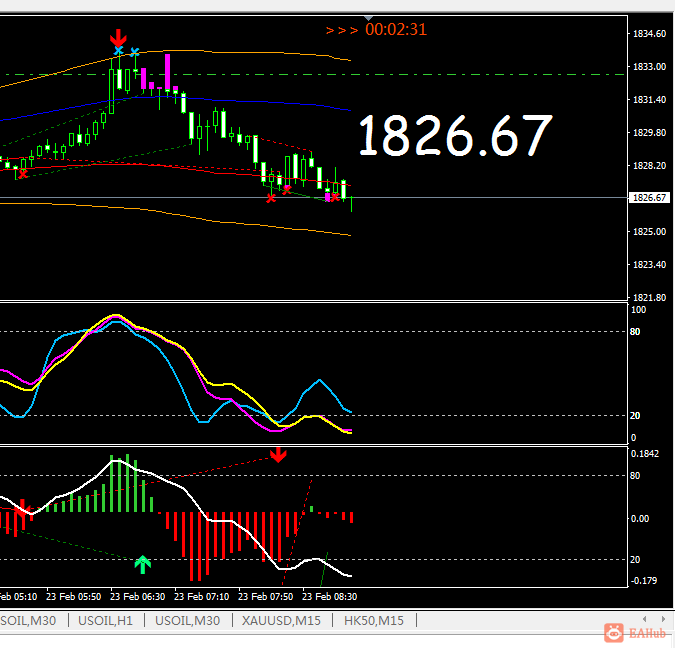675x648 pixels.
Task: Open the XAUUSD,M15 chart tab
Action: tap(281, 620)
